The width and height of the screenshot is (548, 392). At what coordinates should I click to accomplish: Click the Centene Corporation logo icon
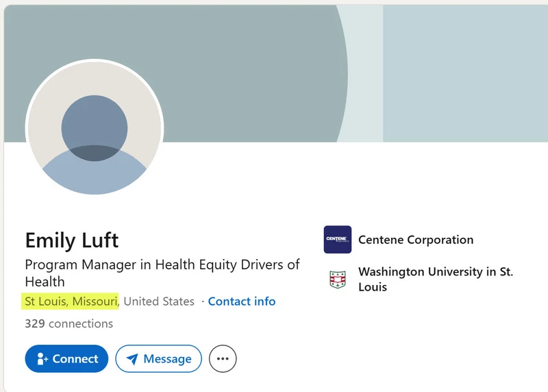coord(337,240)
